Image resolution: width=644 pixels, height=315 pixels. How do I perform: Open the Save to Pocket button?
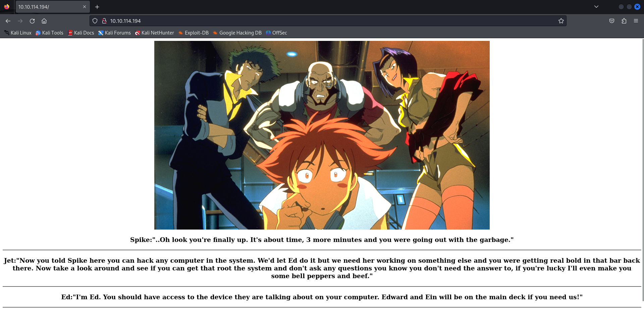pyautogui.click(x=612, y=21)
